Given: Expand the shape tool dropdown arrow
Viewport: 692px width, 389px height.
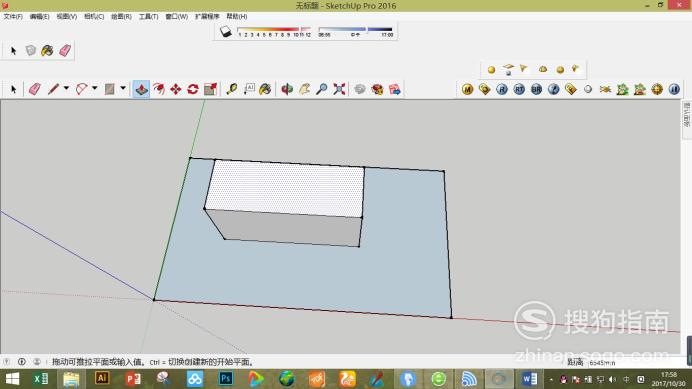Looking at the screenshot, I should 123,88.
